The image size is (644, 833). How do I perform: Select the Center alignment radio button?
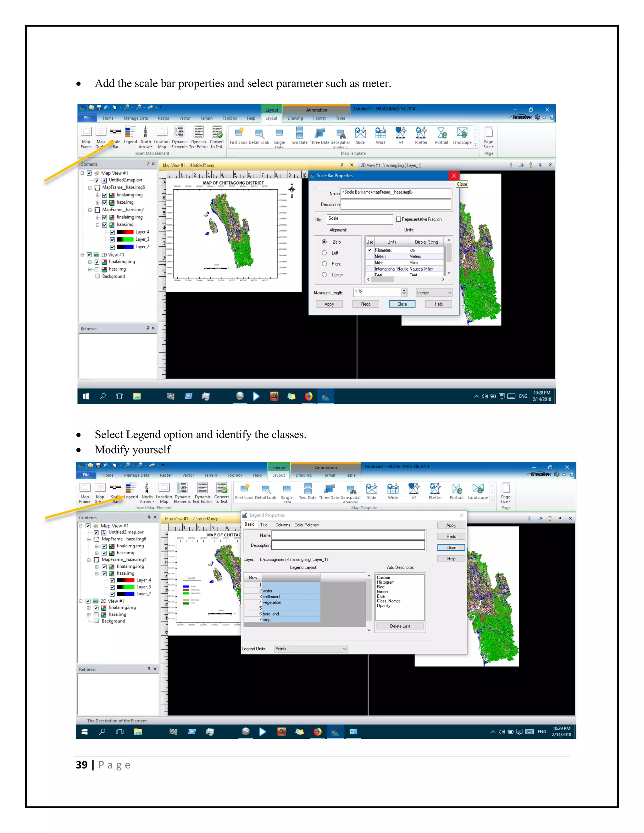click(x=324, y=275)
